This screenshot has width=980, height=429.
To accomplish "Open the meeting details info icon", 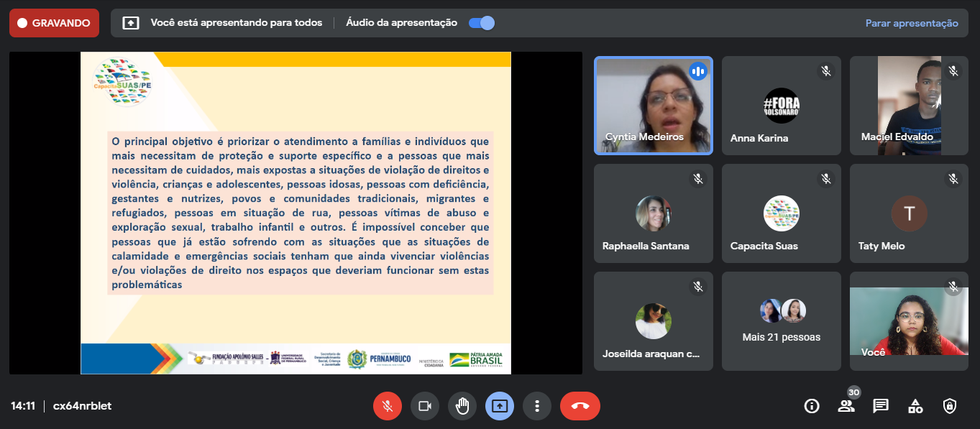I will click(x=812, y=406).
